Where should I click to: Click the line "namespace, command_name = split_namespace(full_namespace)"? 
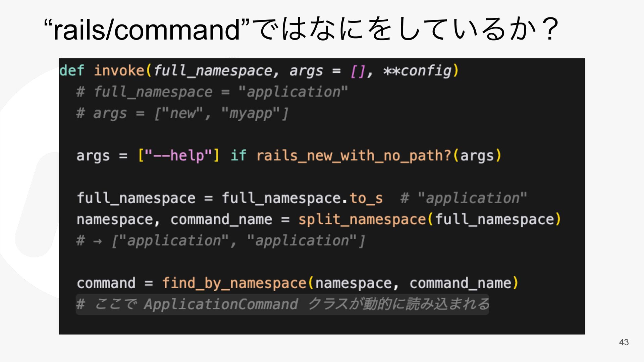pos(319,220)
